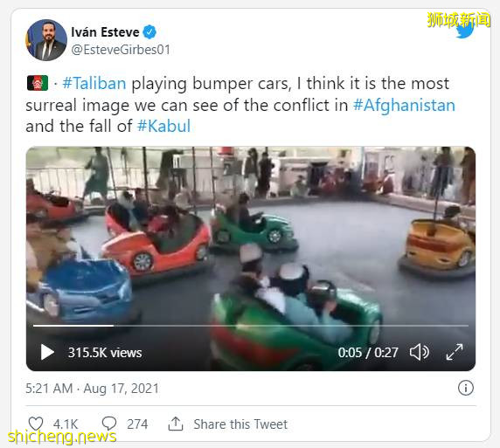Screen dimensions: 500x448
Task: Click the Share this Tweet text
Action: tap(240, 424)
